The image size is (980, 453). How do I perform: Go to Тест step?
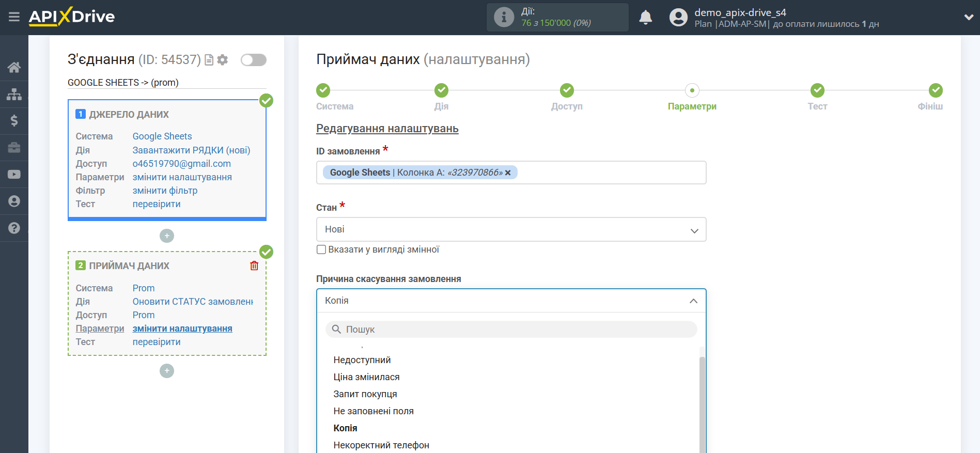click(x=817, y=90)
